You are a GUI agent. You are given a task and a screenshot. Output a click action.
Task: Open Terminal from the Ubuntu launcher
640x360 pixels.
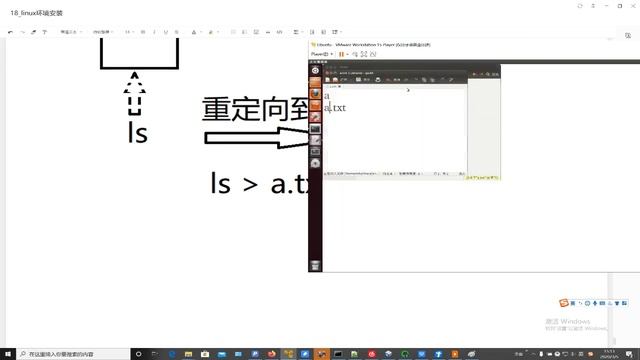(315, 129)
